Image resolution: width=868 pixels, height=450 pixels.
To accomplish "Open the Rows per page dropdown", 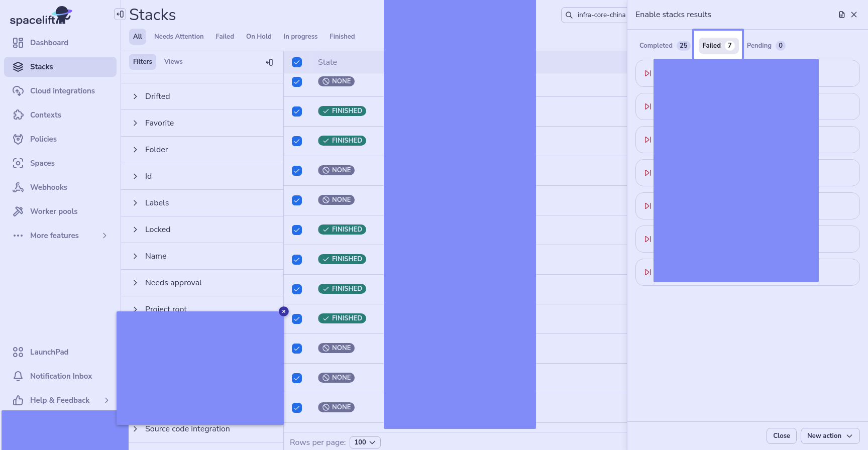I will [365, 442].
